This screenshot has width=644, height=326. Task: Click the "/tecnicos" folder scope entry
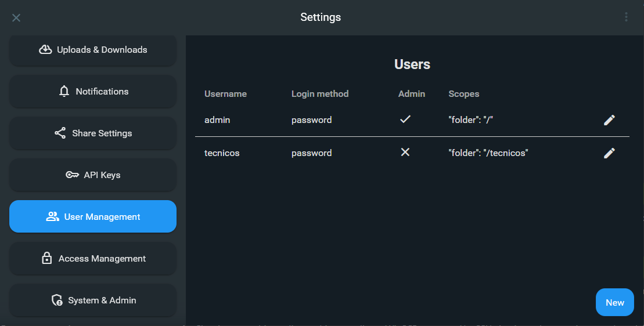coord(488,153)
